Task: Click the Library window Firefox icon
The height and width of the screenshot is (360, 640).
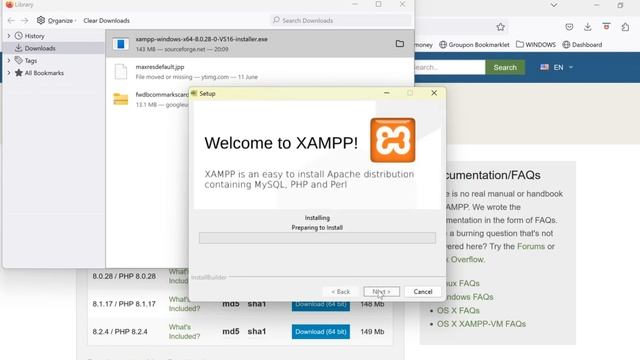Action: (9, 4)
